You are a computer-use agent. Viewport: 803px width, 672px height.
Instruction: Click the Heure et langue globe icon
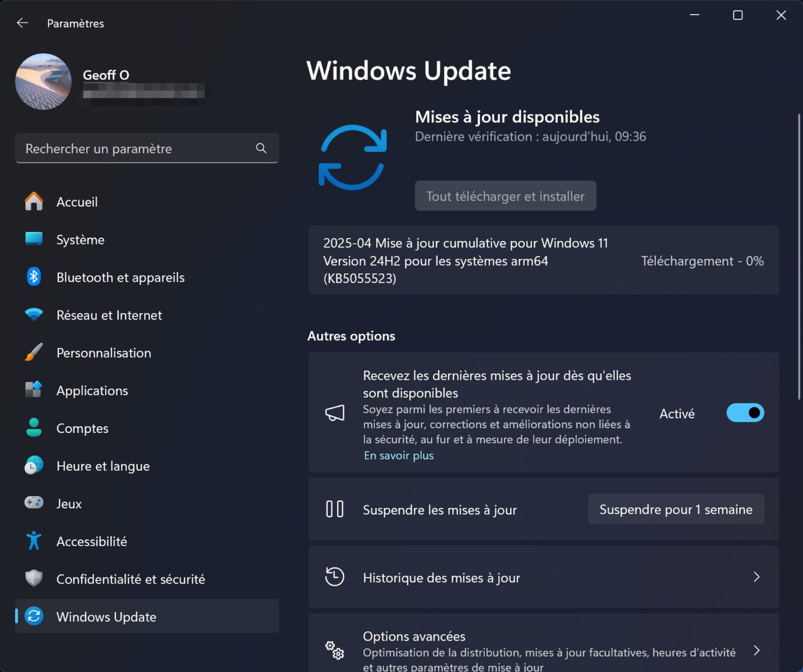(34, 465)
